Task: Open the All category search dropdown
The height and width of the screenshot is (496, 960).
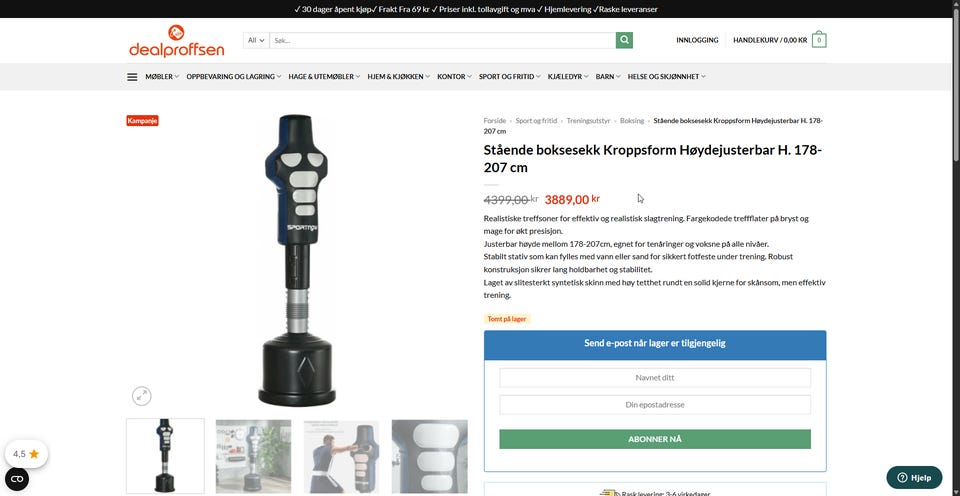Action: (x=256, y=40)
